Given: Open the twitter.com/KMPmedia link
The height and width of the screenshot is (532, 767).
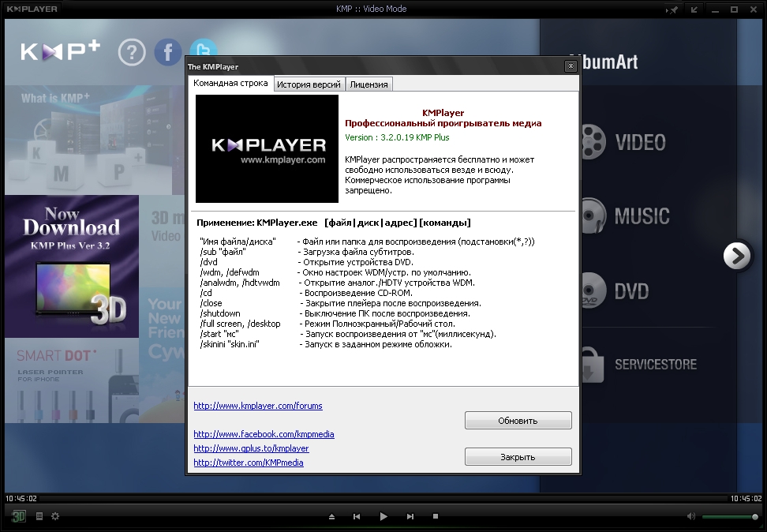Looking at the screenshot, I should [249, 463].
